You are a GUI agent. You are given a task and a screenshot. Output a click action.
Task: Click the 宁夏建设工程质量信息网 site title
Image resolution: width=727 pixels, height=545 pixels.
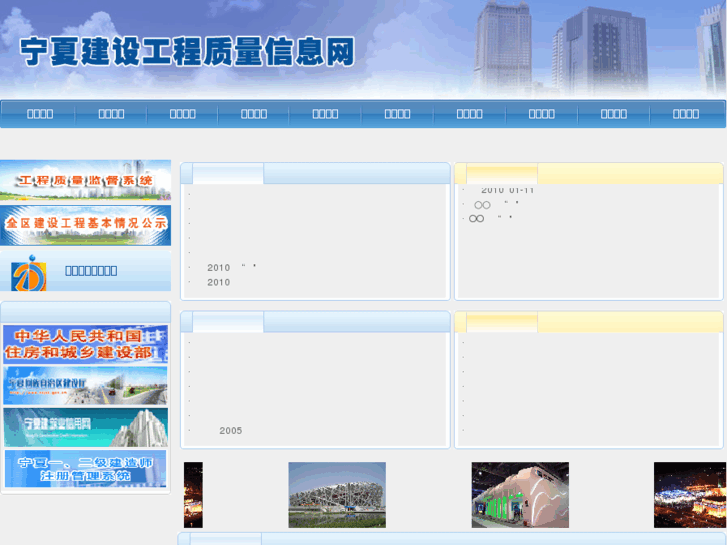click(187, 52)
